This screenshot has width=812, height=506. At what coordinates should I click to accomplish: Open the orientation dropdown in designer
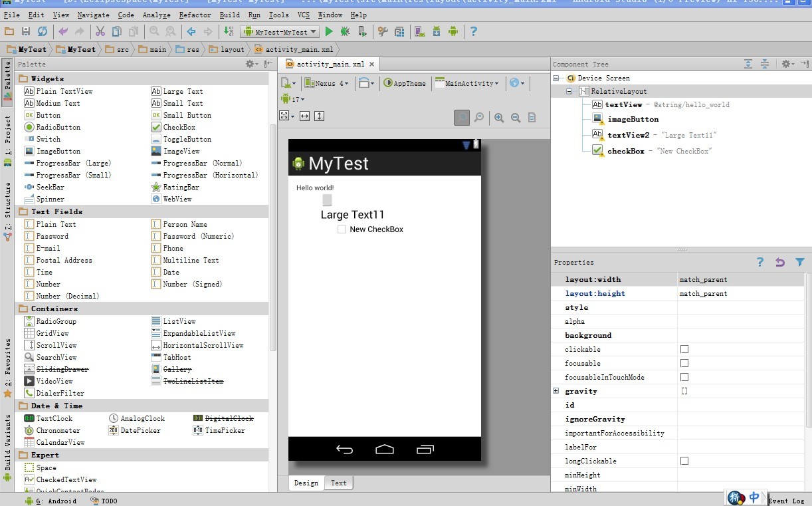click(367, 83)
